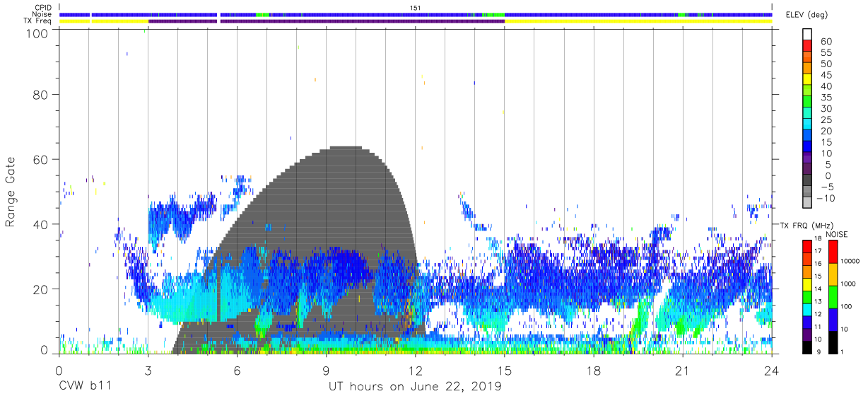The height and width of the screenshot is (401, 868).
Task: Select the '45' label on ELEV colorbar
Action: pos(826,75)
